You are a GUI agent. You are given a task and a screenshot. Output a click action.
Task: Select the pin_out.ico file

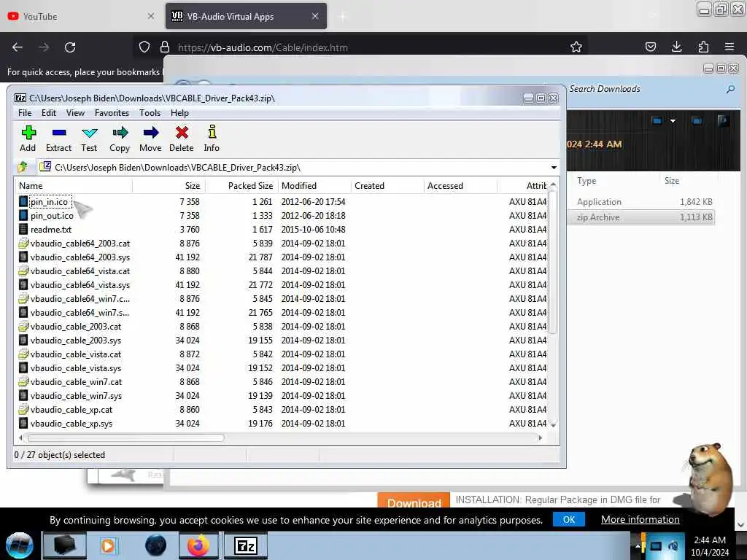pos(52,216)
